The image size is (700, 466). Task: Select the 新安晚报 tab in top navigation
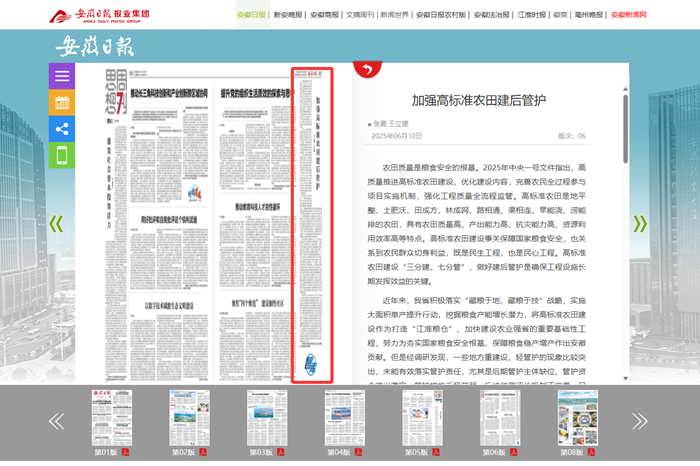288,16
